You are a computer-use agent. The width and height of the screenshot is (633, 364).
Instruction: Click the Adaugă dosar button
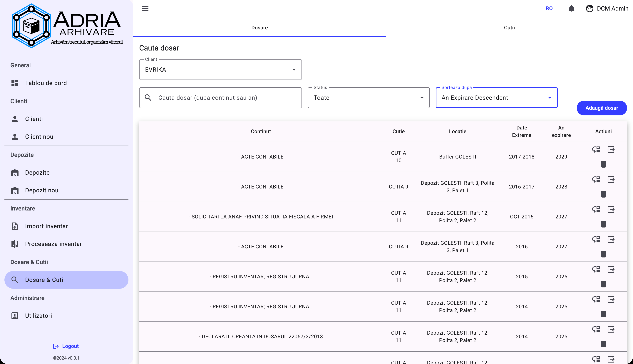pos(602,108)
